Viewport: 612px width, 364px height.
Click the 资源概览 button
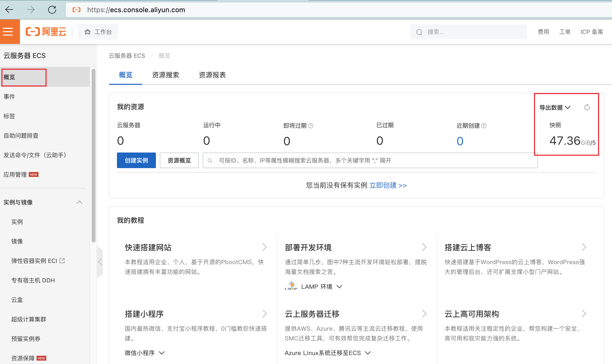(x=179, y=160)
